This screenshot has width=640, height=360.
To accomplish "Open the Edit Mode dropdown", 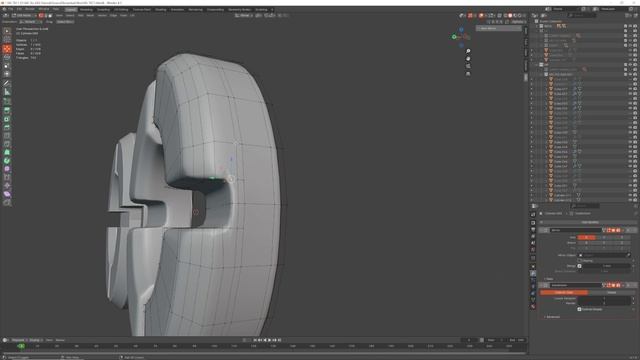I will point(24,16).
